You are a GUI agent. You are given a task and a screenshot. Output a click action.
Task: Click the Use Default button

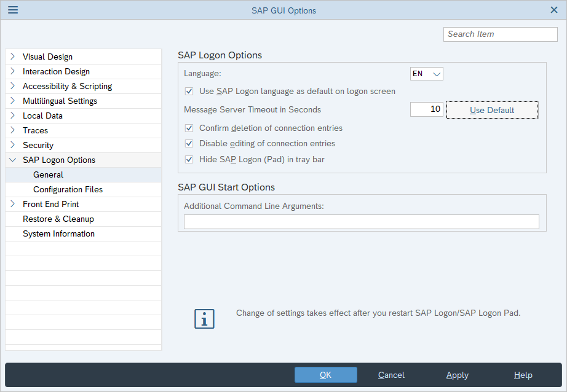pos(492,110)
